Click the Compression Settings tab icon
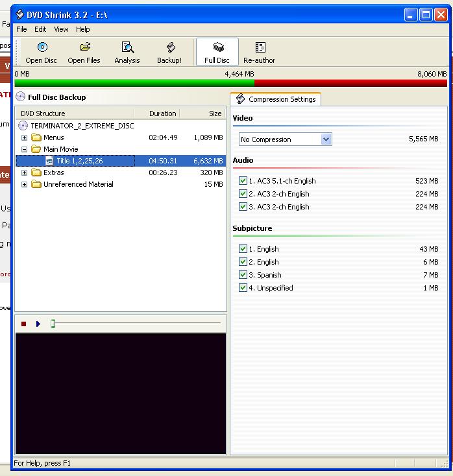 pos(241,99)
